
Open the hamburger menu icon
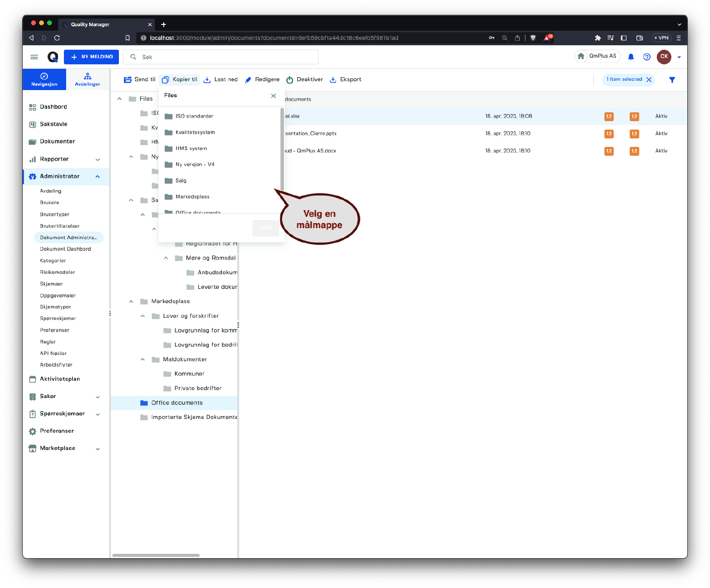[34, 57]
